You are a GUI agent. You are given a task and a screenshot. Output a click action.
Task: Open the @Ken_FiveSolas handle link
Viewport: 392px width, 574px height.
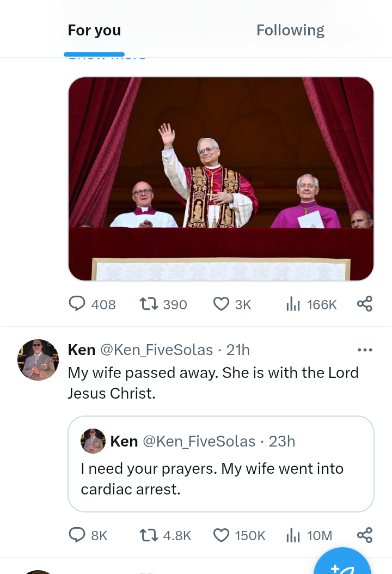[x=156, y=350]
